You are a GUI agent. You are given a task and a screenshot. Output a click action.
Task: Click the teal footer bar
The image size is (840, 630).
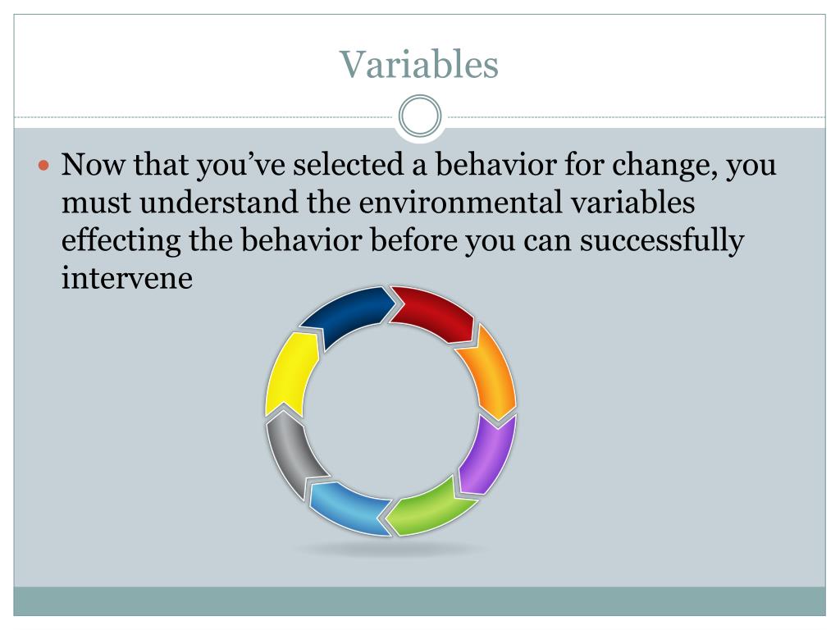point(419,601)
